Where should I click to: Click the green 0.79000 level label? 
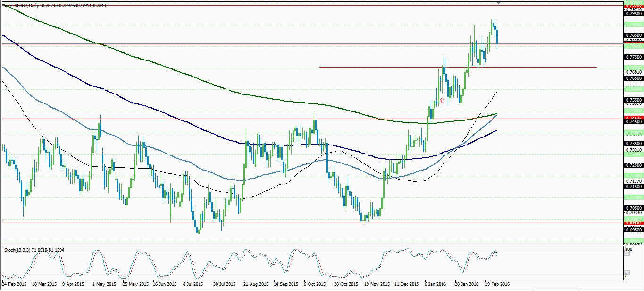coord(633,24)
